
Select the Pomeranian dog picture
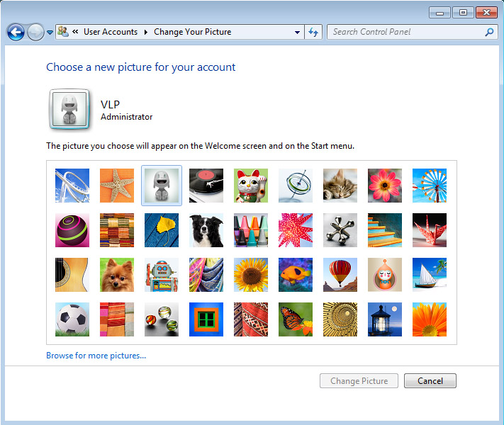(117, 275)
